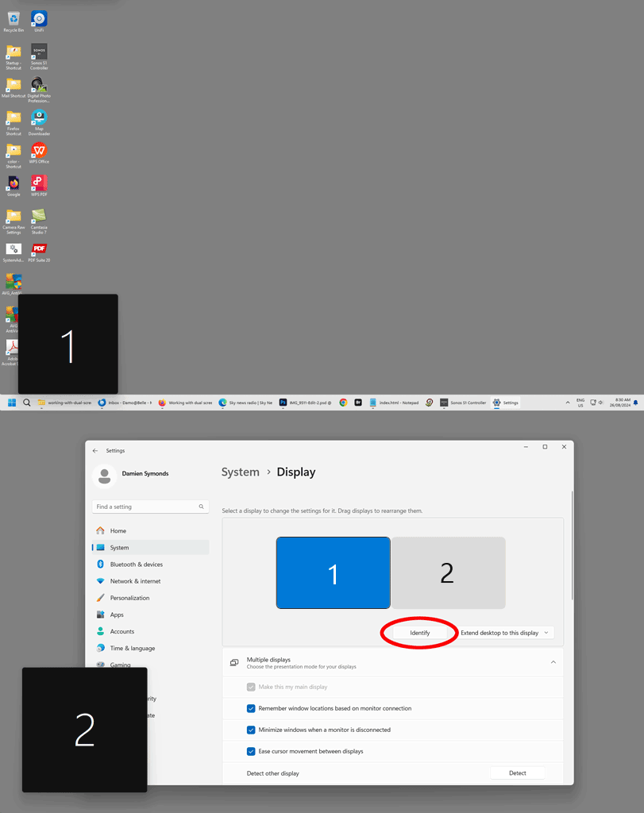Viewport: 644px width, 813px height.
Task: Click the Find a setting search box
Action: tap(148, 507)
